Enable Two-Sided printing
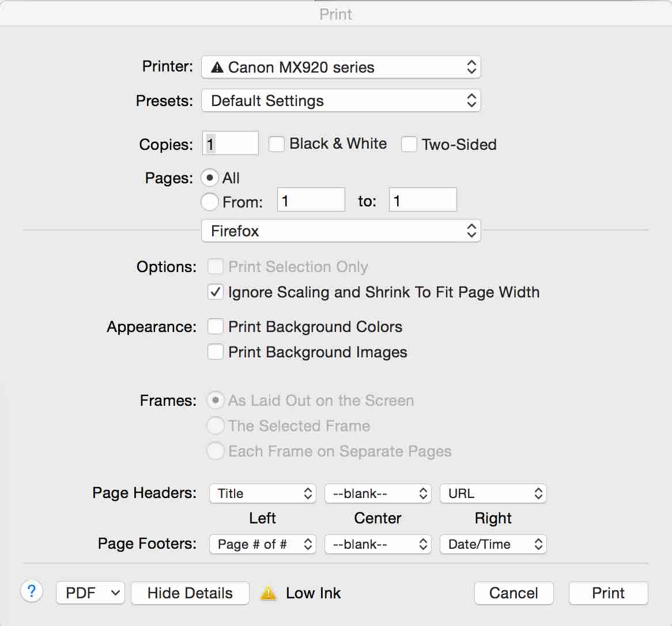Viewport: 672px width, 626px height. (x=409, y=144)
